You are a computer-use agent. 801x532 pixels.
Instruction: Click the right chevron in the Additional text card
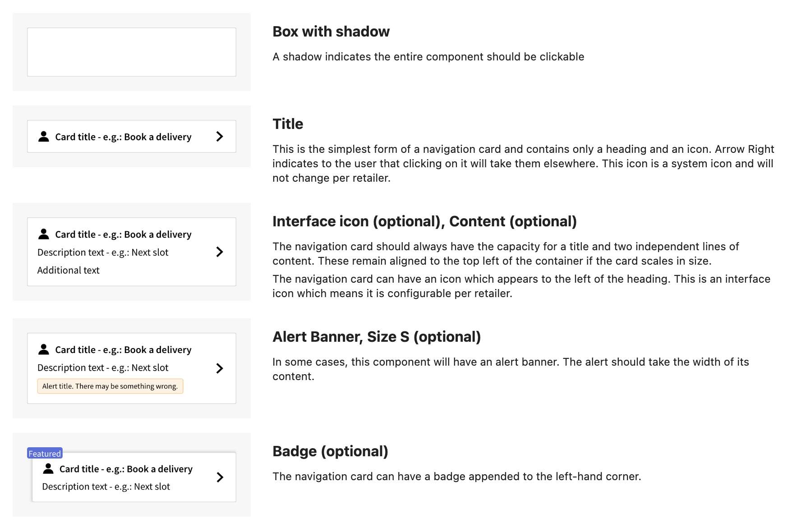coord(220,252)
